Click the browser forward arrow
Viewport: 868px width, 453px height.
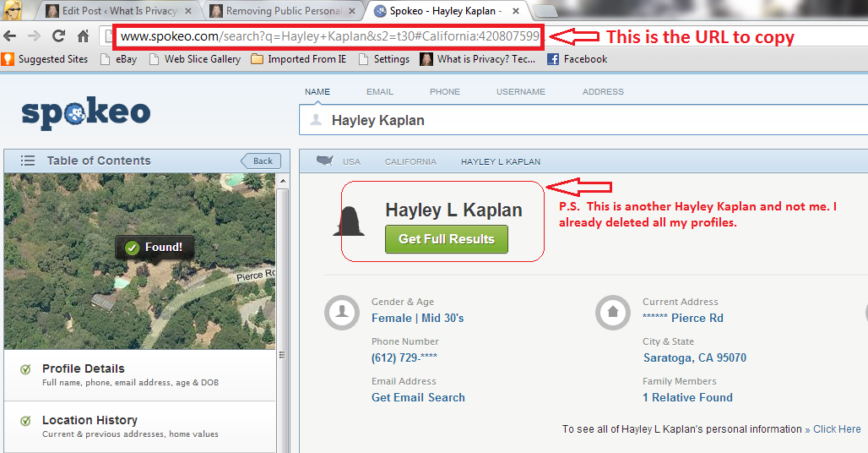[34, 36]
